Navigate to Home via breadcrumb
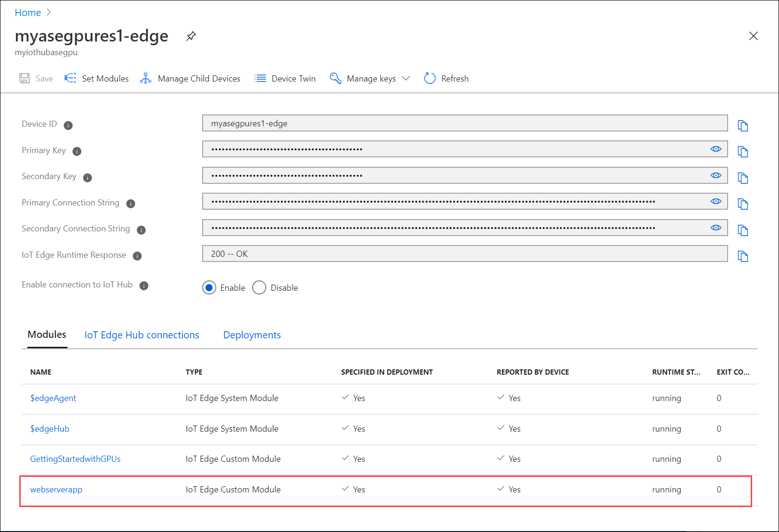Image resolution: width=779 pixels, height=532 pixels. click(x=28, y=12)
